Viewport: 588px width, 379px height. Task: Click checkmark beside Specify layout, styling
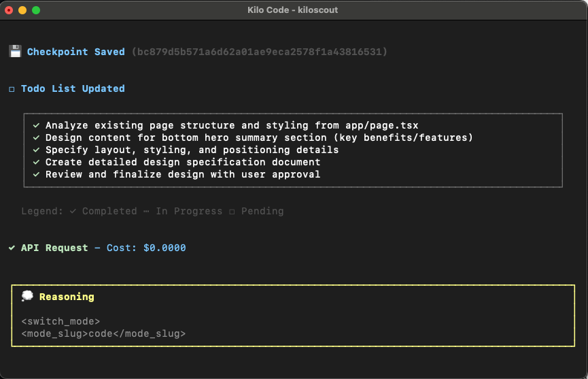coord(37,150)
